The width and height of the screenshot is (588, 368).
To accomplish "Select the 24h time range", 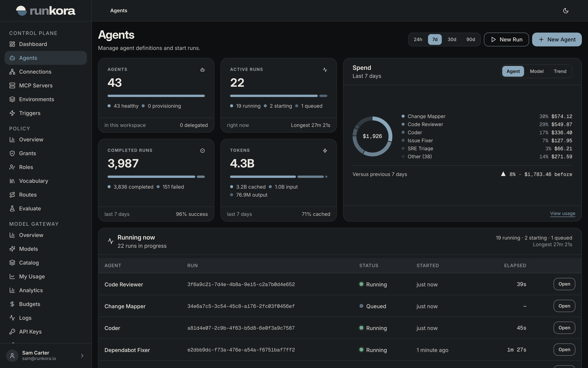I will coord(418,39).
